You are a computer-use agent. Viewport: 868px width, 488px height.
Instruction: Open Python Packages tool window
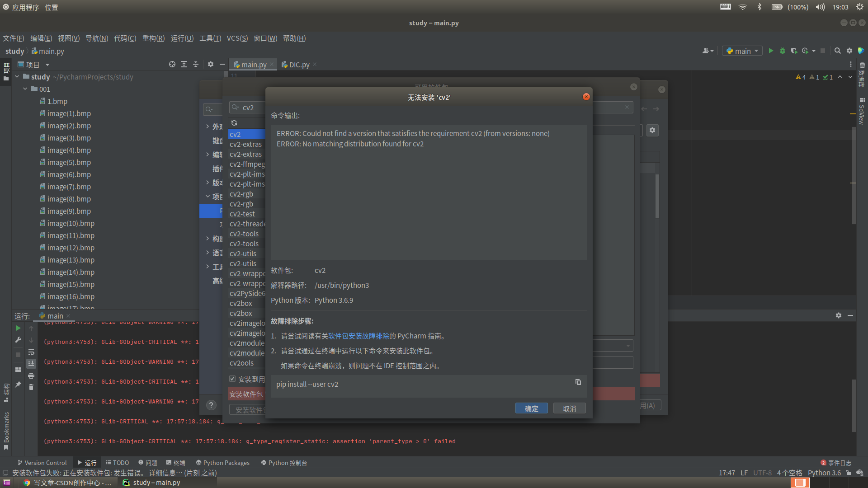(223, 463)
